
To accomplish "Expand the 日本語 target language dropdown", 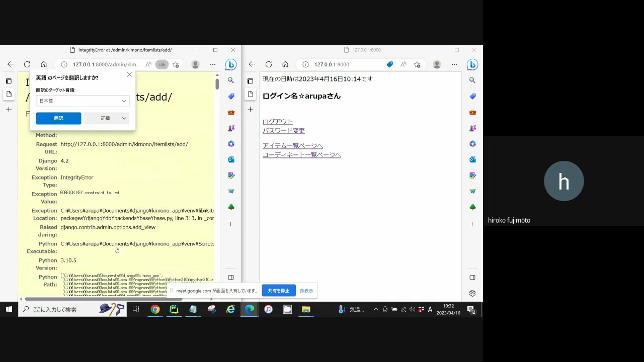I will (83, 101).
